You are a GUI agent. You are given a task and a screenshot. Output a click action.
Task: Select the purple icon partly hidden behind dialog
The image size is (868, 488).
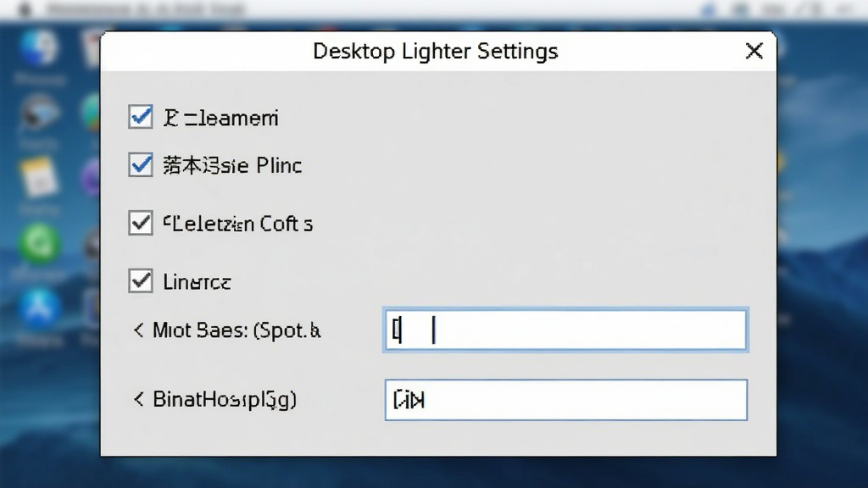click(92, 178)
